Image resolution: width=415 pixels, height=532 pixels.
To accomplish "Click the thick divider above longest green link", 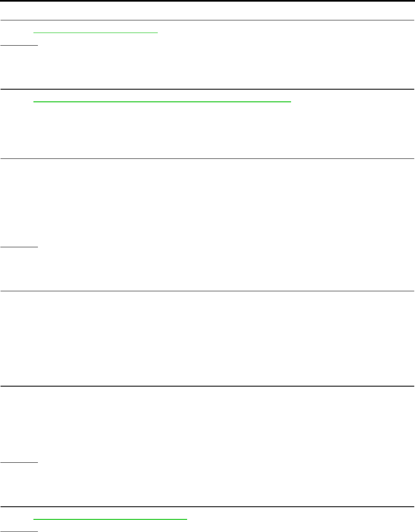I will click(207, 89).
